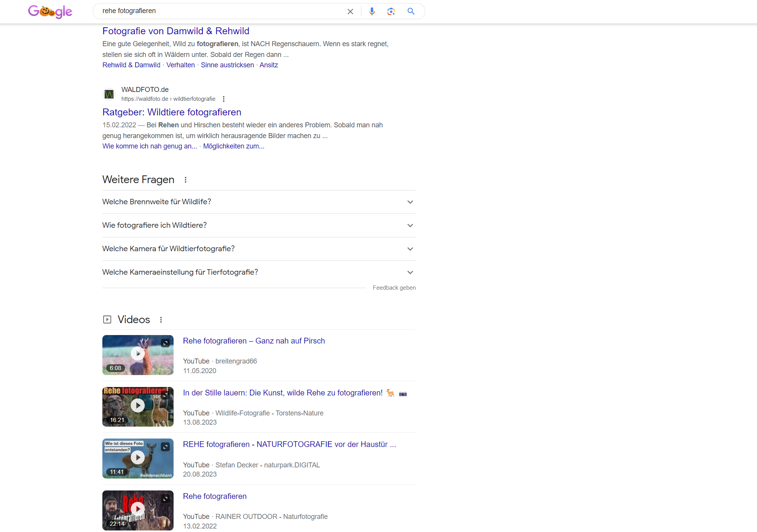Click the WALDFOTO.de site favicon

point(109,94)
